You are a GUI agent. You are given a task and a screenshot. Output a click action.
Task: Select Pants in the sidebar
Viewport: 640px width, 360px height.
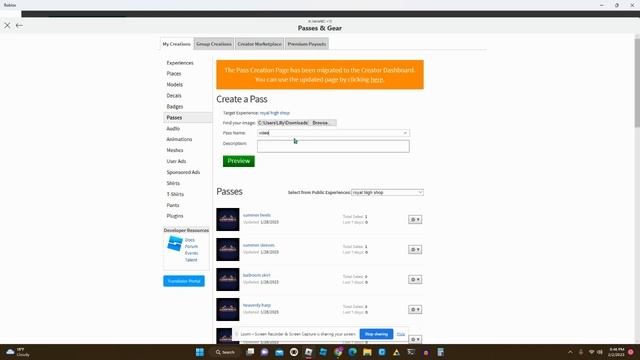pos(173,205)
